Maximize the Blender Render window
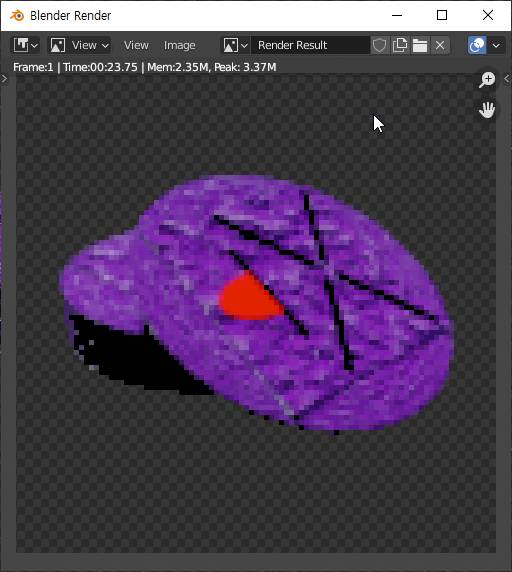The height and width of the screenshot is (572, 512). pos(442,15)
